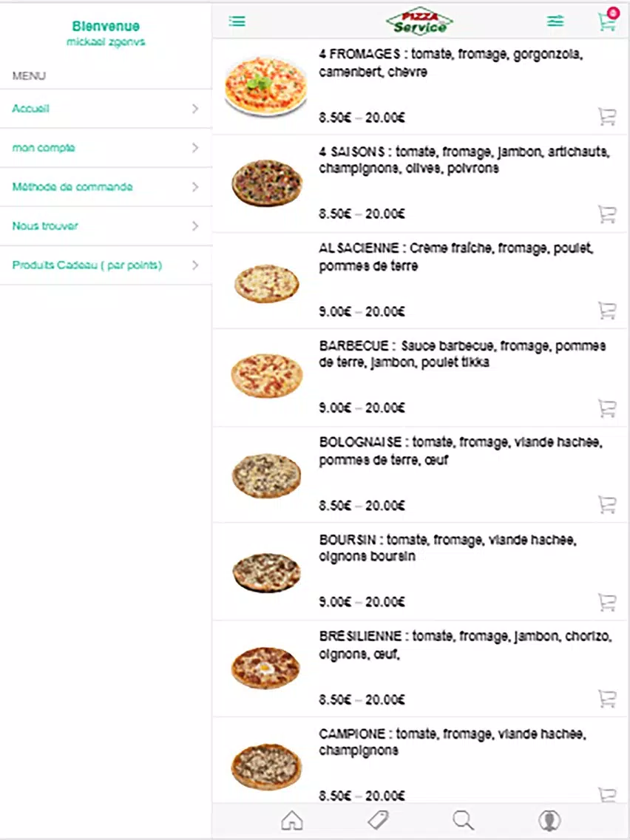
Task: Go to home via bottom house icon
Action: coord(292,820)
